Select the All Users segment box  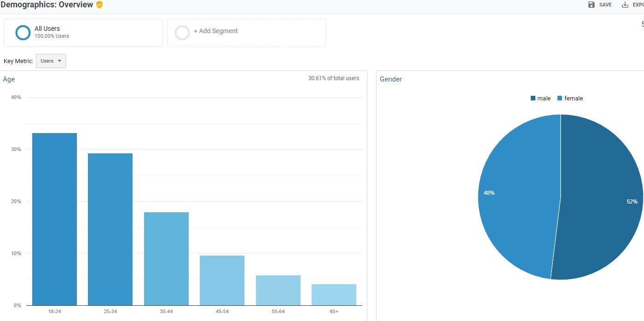83,33
